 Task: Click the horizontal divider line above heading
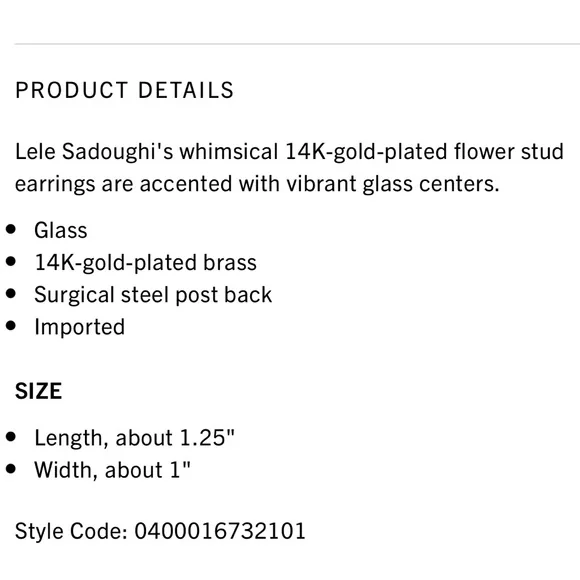(x=297, y=44)
